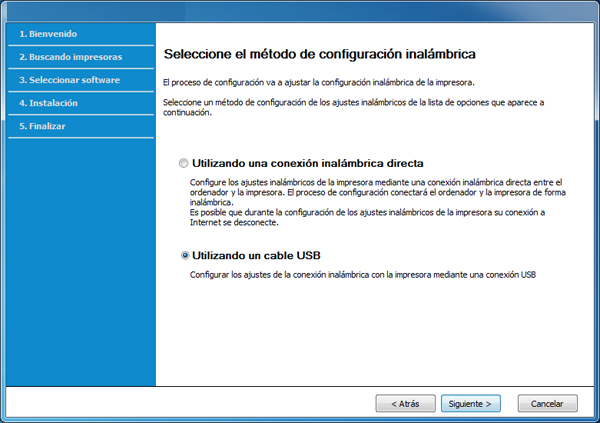Screen dimensions: 600x423
Task: Click the text 'Es posible que durante la configuración'
Action: [367, 217]
